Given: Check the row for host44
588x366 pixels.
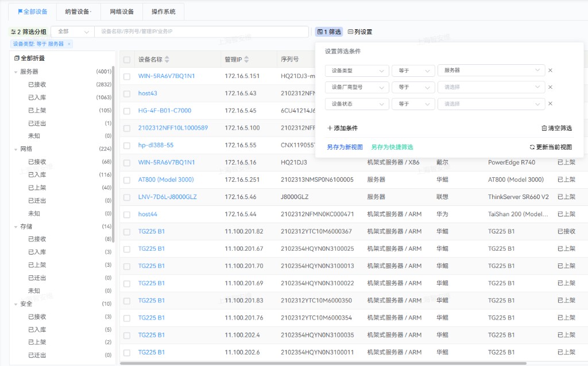Looking at the screenshot, I should (127, 215).
